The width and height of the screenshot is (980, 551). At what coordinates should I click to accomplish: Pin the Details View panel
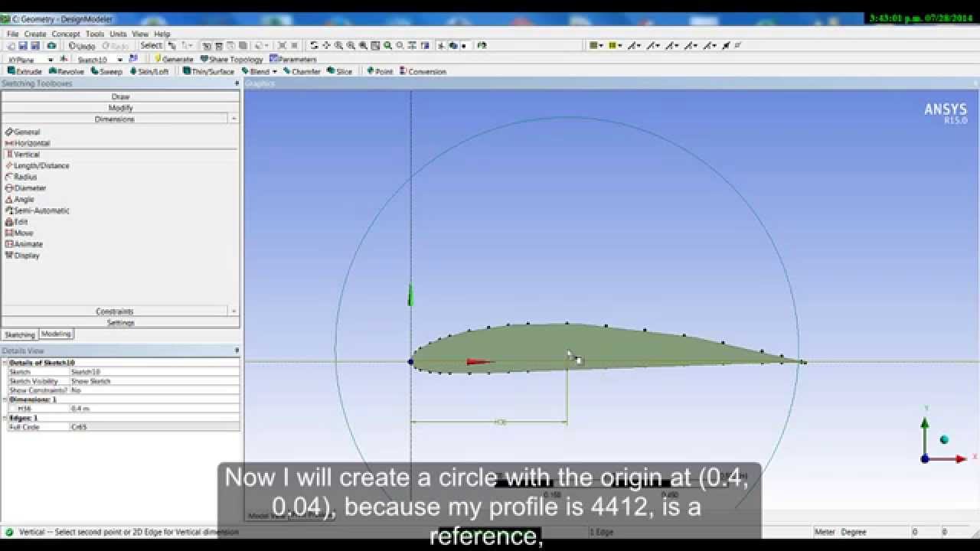(237, 350)
